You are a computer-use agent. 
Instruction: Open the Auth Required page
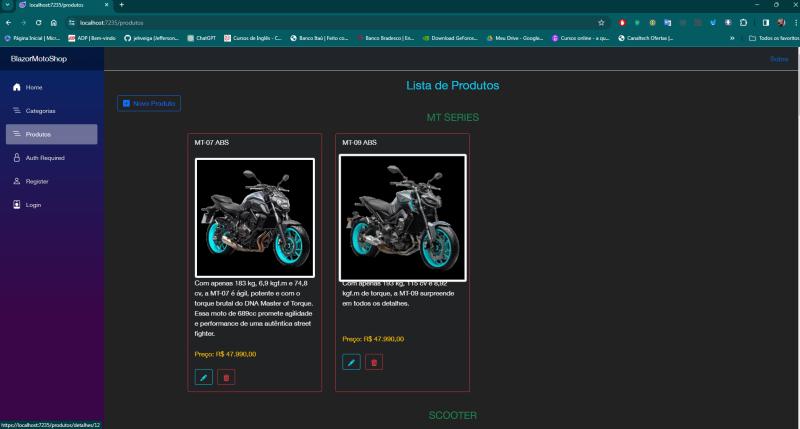(51, 158)
